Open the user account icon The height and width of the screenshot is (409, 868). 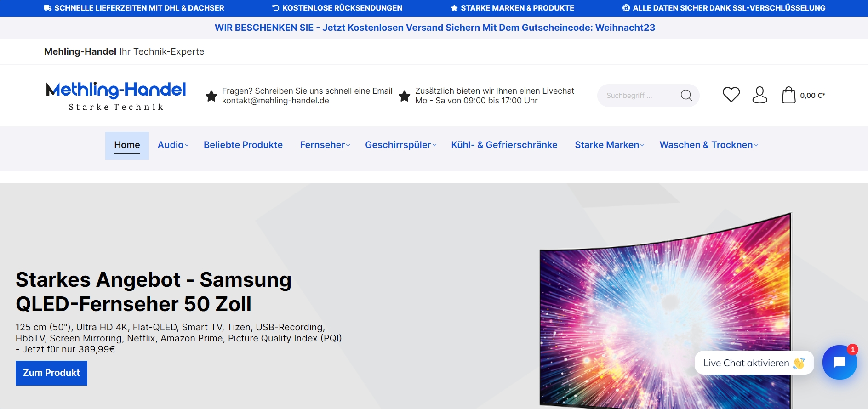759,95
